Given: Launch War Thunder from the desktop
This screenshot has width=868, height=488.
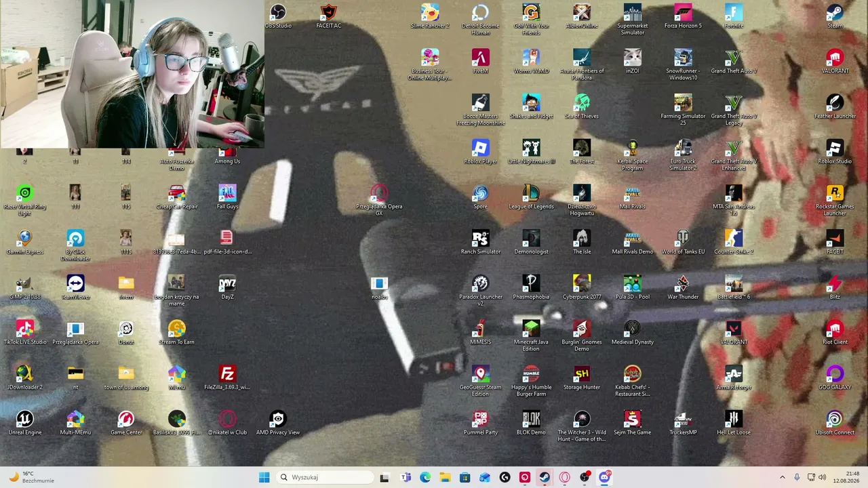Looking at the screenshot, I should [x=683, y=287].
